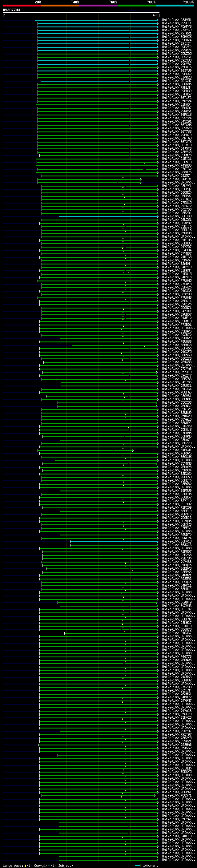Click hit label UniRef100_Q43291

pos(176,122)
